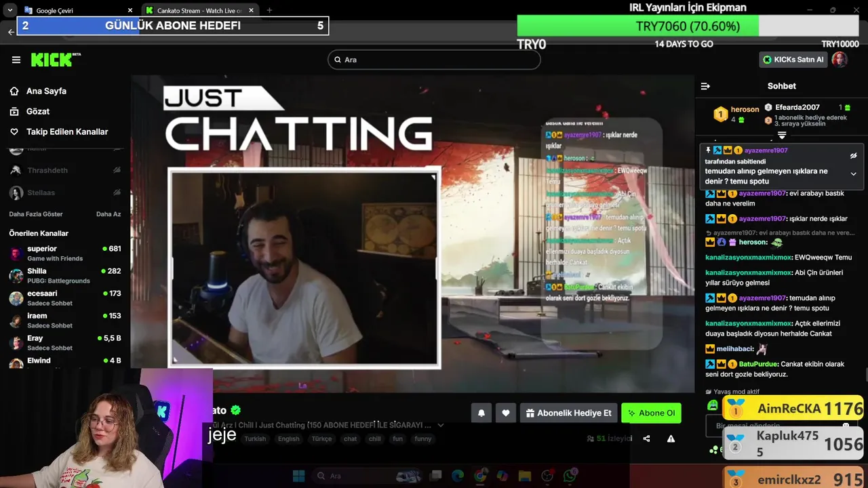Hide the pinned chat message
The height and width of the screenshot is (488, 868).
(x=854, y=155)
